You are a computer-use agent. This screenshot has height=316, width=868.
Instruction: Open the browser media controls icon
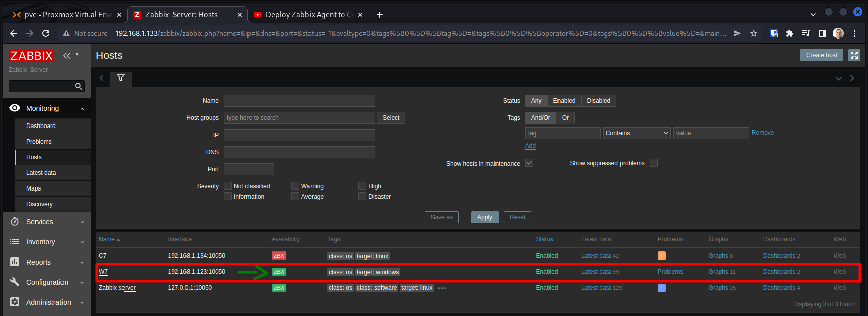tap(805, 33)
